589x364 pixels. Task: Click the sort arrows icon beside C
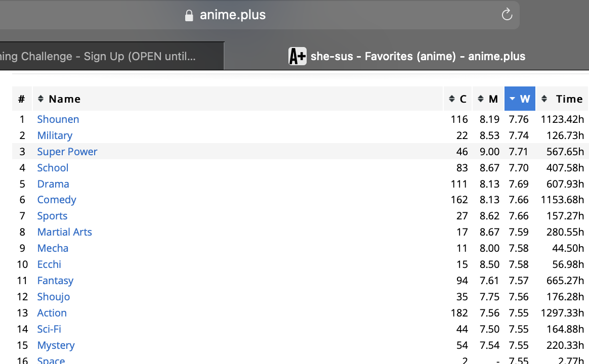[452, 99]
